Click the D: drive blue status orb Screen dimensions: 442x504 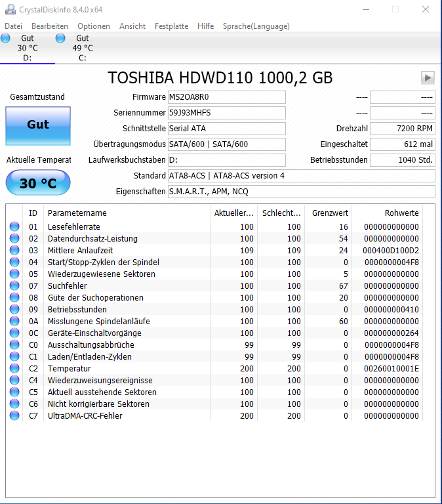[5, 38]
